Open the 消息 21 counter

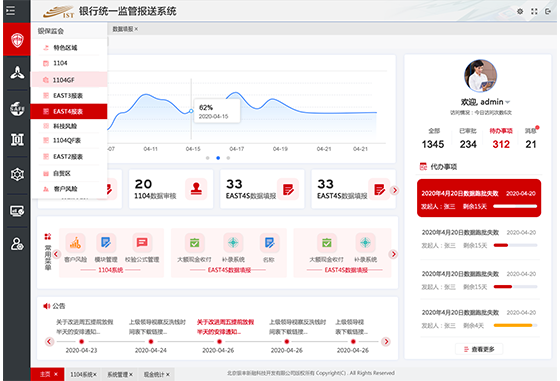[x=531, y=139]
